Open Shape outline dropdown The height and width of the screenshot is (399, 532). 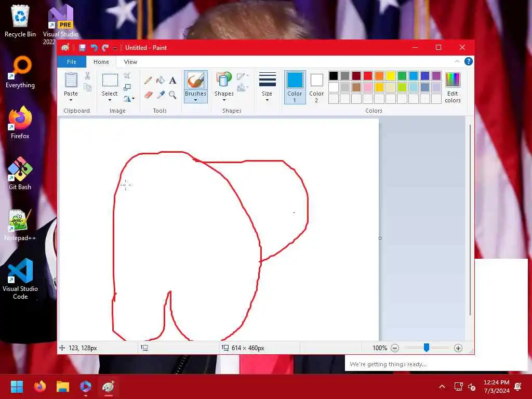coord(242,76)
